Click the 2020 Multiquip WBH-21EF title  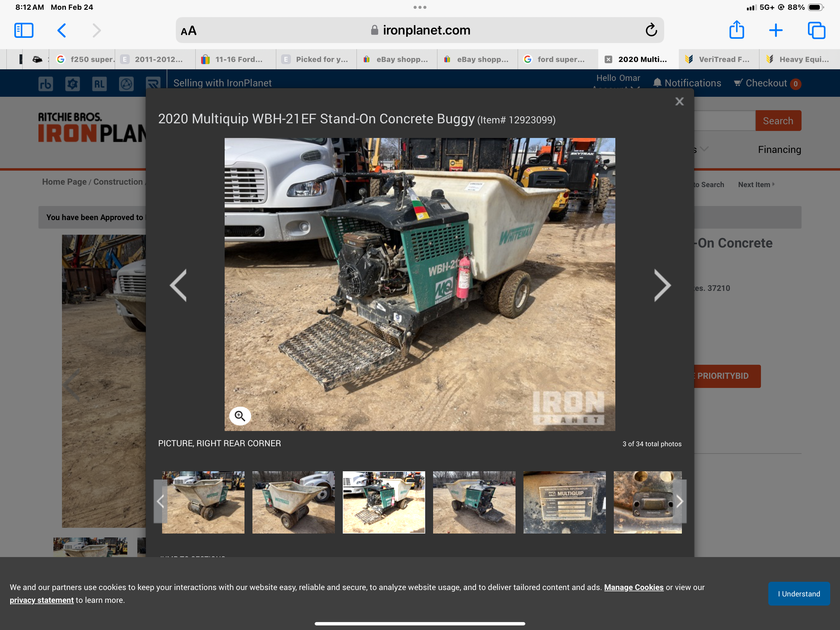pyautogui.click(x=316, y=119)
